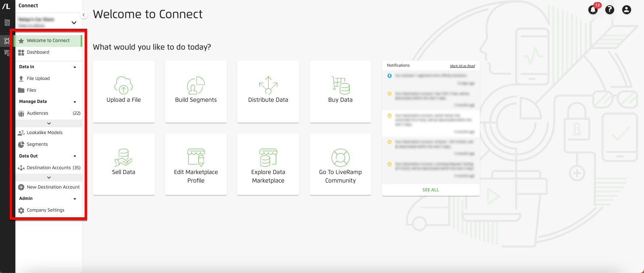
Task: Click the Explore Data Marketplace card
Action: pos(268,164)
